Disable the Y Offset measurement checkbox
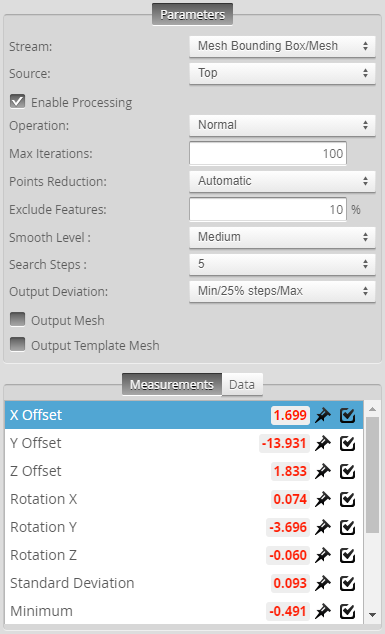Viewport: 385px width, 634px height. [x=347, y=444]
